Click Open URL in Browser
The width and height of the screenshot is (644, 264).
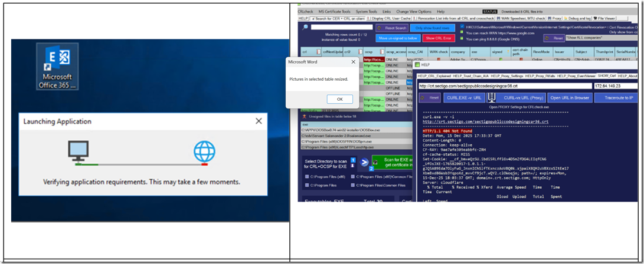point(570,98)
